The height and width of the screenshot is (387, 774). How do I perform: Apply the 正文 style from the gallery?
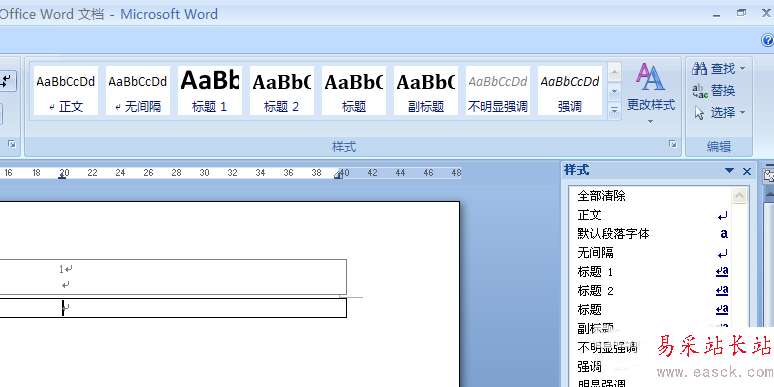[x=66, y=90]
